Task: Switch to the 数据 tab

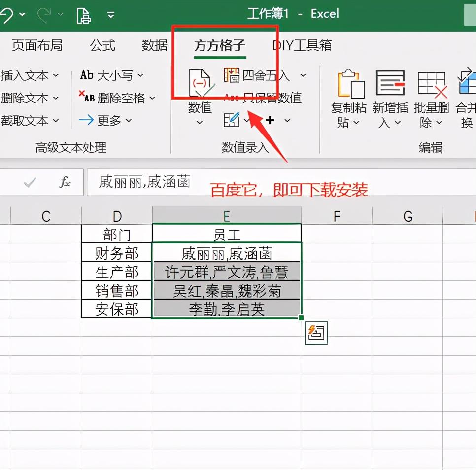Action: click(155, 45)
